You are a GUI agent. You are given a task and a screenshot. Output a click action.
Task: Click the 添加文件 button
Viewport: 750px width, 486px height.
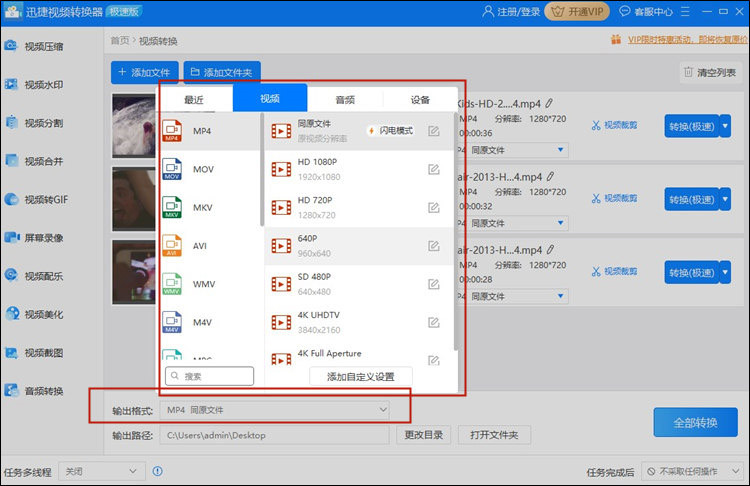[x=144, y=72]
